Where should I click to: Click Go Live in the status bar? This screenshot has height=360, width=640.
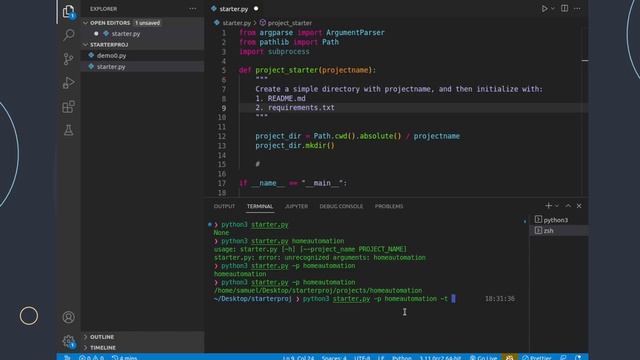click(483, 357)
